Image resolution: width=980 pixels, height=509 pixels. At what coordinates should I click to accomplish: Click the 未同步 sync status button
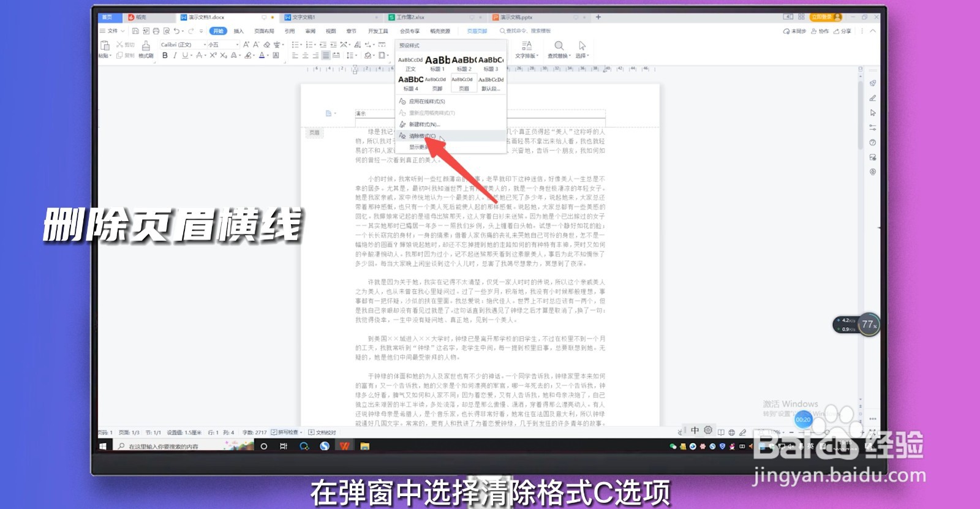point(794,31)
